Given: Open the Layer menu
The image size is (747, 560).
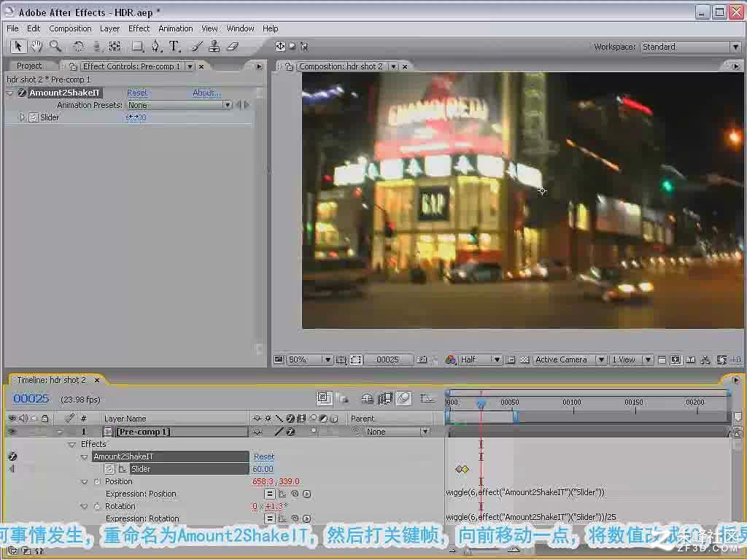Looking at the screenshot, I should 109,28.
